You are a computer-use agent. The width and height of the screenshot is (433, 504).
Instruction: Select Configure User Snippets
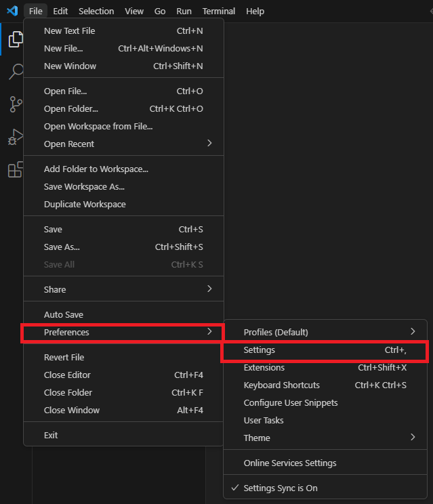[325, 403]
